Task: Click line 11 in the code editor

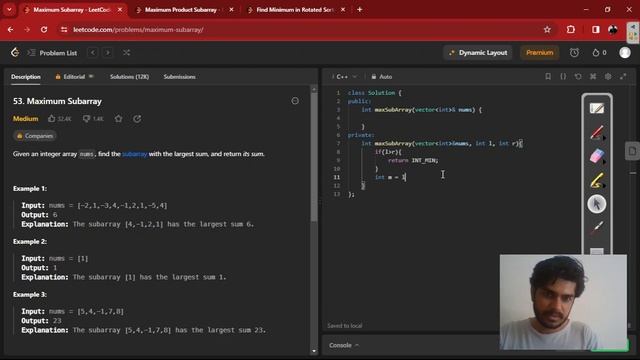Action: click(x=391, y=177)
